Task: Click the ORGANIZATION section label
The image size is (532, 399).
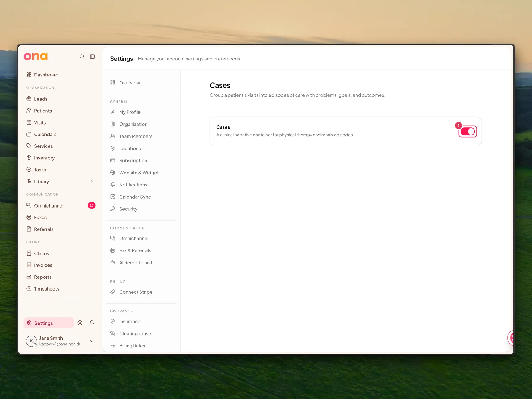Action: (40, 88)
